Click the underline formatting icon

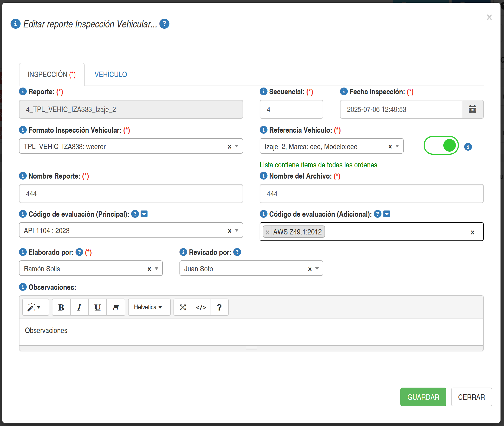(97, 307)
